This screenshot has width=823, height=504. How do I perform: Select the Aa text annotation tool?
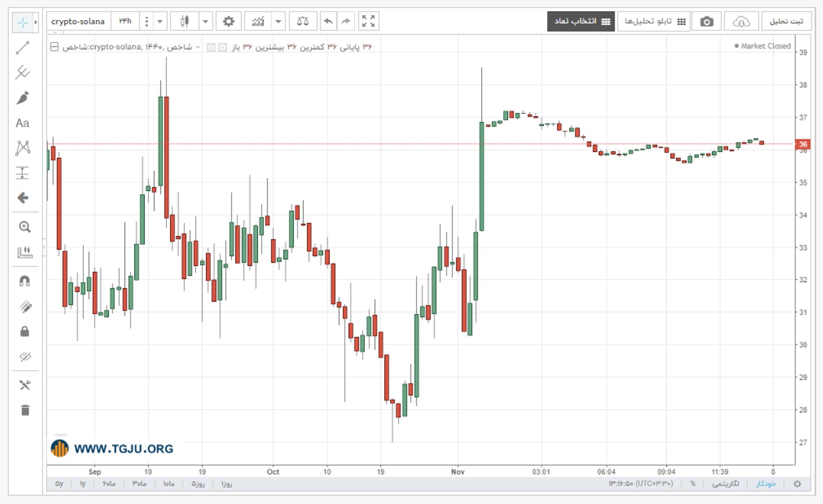coord(23,123)
